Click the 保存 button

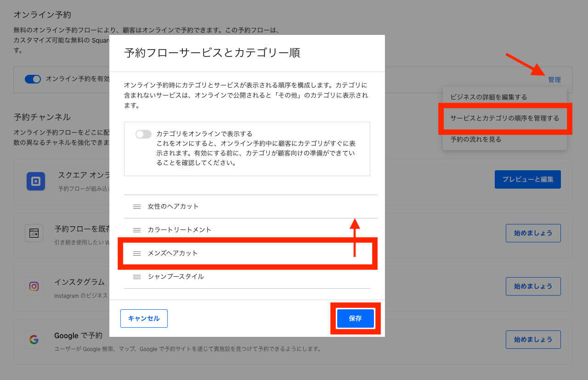coord(356,319)
